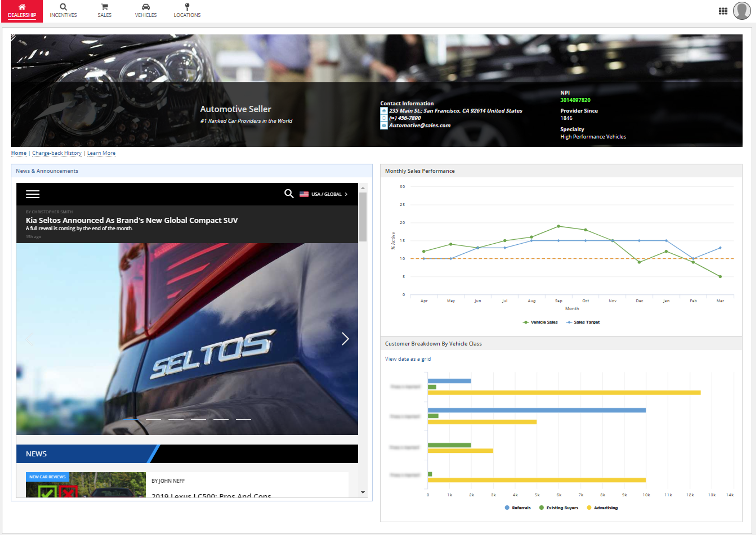This screenshot has width=756, height=535.
Task: Click the news panel scrollbar thumb
Action: [x=362, y=217]
